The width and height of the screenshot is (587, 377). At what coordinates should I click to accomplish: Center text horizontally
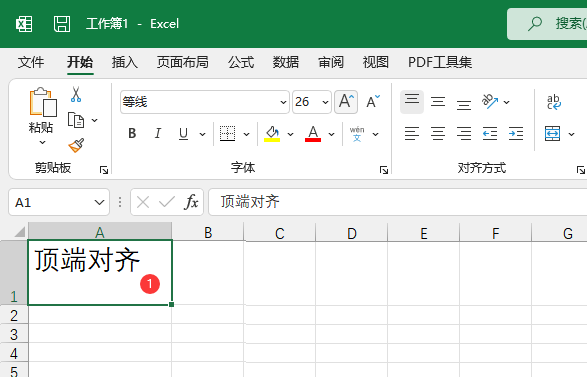[438, 134]
